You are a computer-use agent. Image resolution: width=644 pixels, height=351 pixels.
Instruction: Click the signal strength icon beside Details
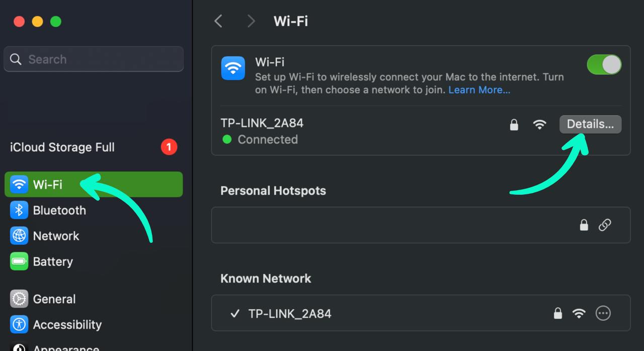pos(539,124)
